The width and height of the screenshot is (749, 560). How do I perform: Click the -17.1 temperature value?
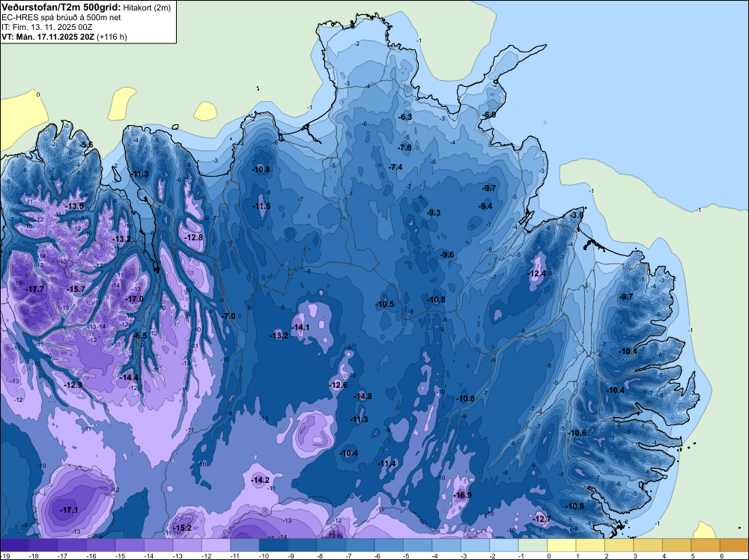pyautogui.click(x=69, y=510)
